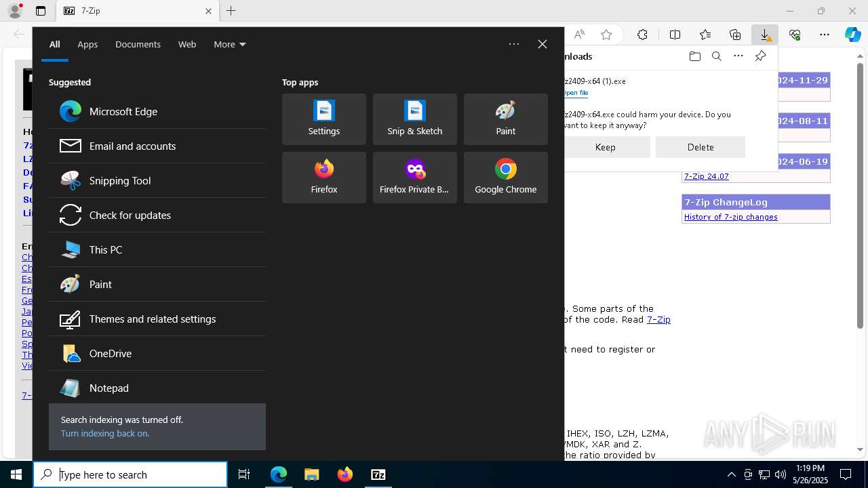Open Edge Browser essentials icon

coord(795,35)
